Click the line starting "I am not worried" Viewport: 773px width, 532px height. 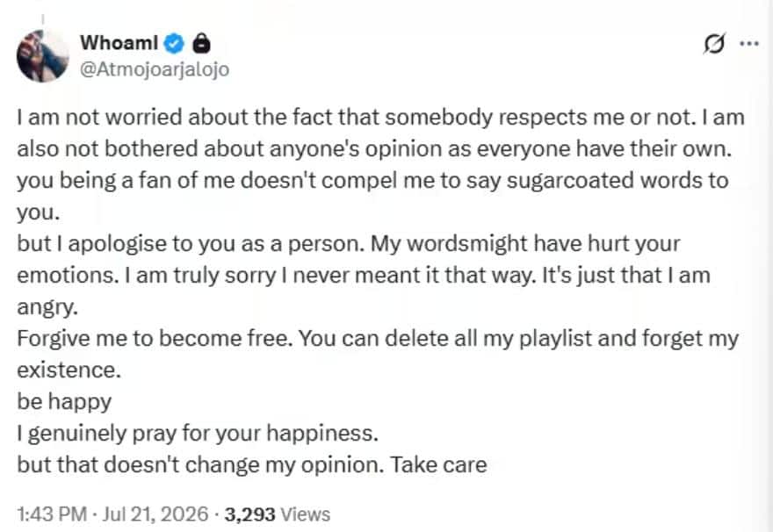[380, 118]
